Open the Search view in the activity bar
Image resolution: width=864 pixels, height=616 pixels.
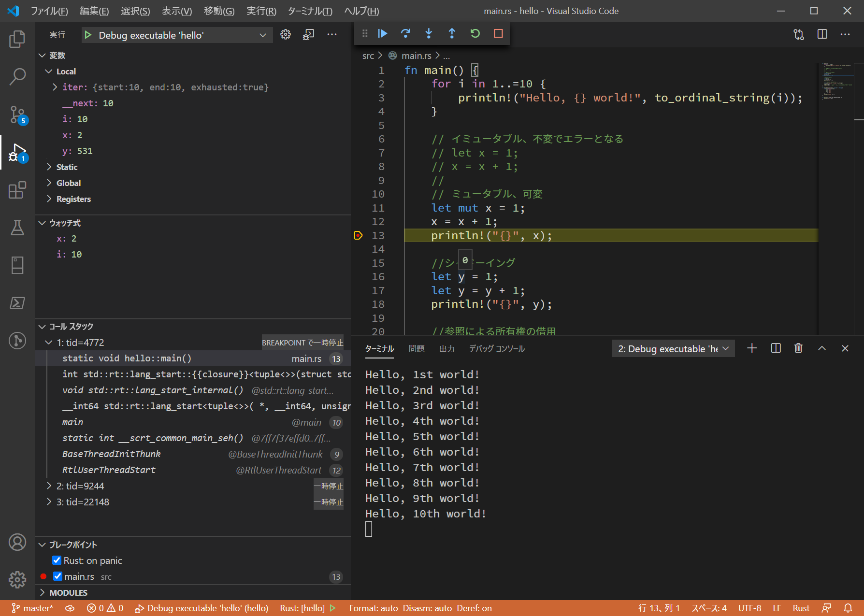pyautogui.click(x=17, y=76)
